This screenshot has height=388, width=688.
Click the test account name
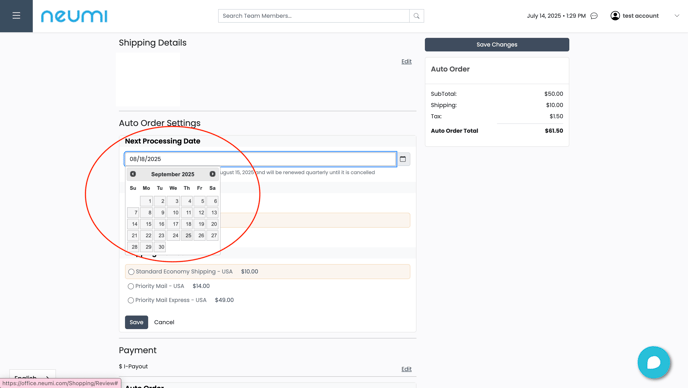[x=640, y=16]
